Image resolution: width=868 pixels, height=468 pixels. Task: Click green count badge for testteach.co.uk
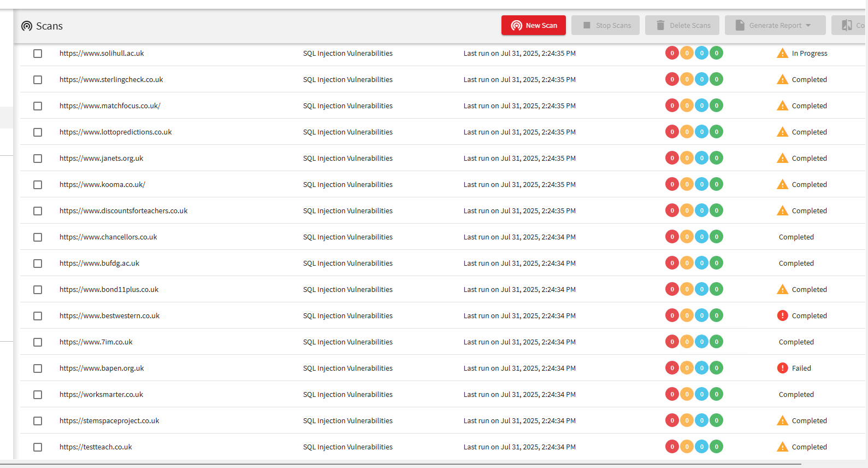click(717, 447)
